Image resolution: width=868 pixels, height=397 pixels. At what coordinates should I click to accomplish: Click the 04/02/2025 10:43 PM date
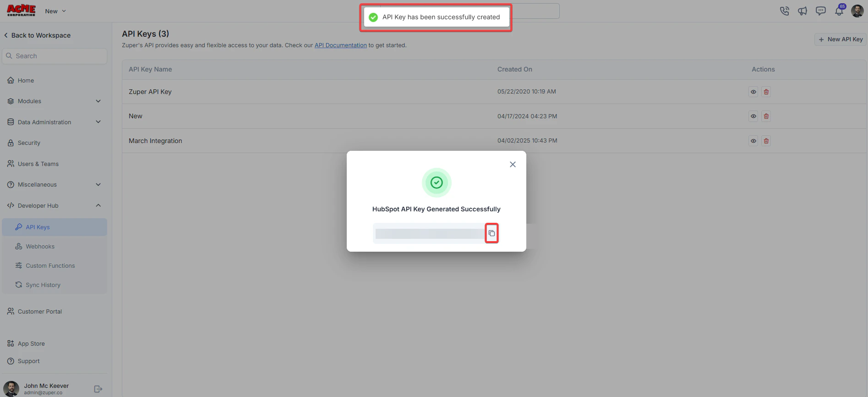(527, 141)
